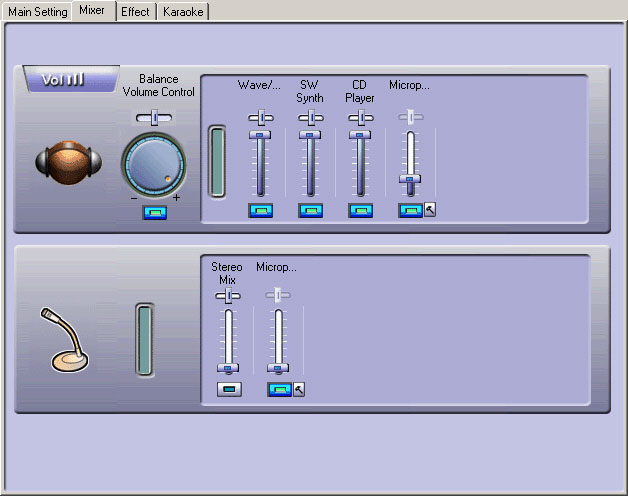628x496 pixels.
Task: Mute the CD Player channel
Action: coord(360,210)
